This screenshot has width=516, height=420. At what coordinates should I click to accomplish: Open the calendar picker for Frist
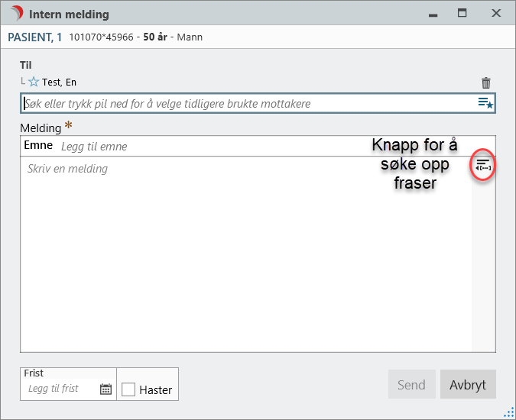coord(105,389)
